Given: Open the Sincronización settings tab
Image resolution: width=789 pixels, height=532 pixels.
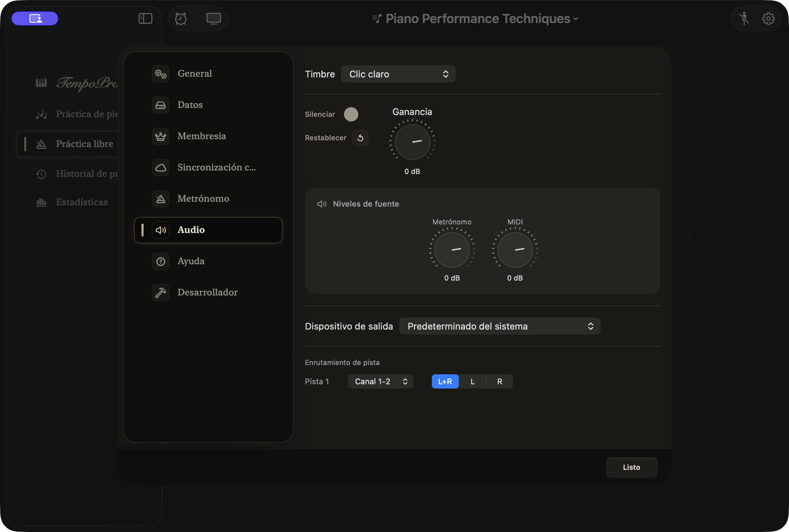Looking at the screenshot, I should pyautogui.click(x=208, y=168).
